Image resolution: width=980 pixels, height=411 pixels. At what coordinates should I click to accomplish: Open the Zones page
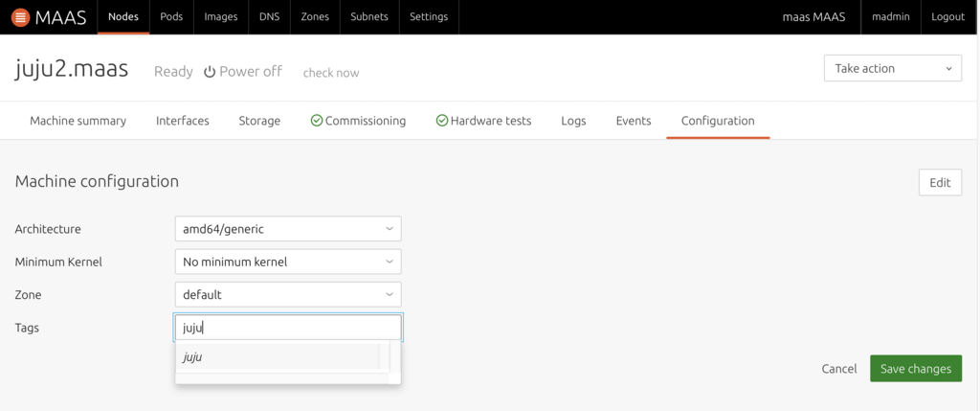[315, 17]
